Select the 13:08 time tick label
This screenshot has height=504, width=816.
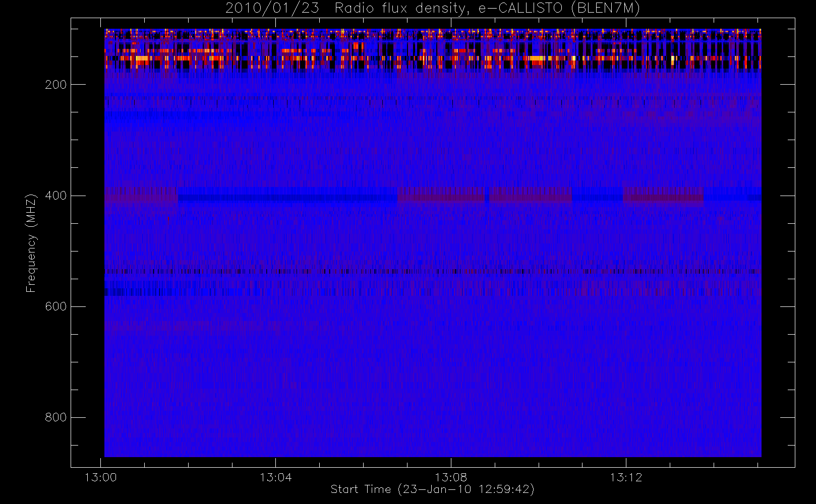pyautogui.click(x=451, y=477)
